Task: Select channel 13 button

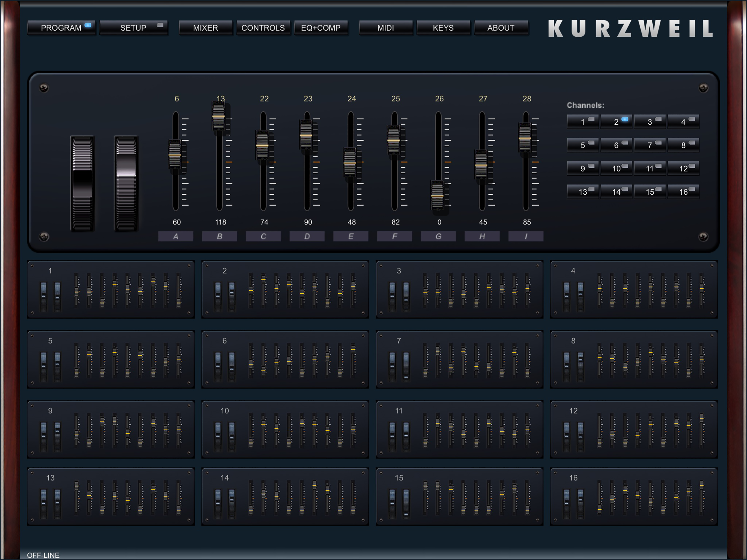Action: click(x=583, y=191)
